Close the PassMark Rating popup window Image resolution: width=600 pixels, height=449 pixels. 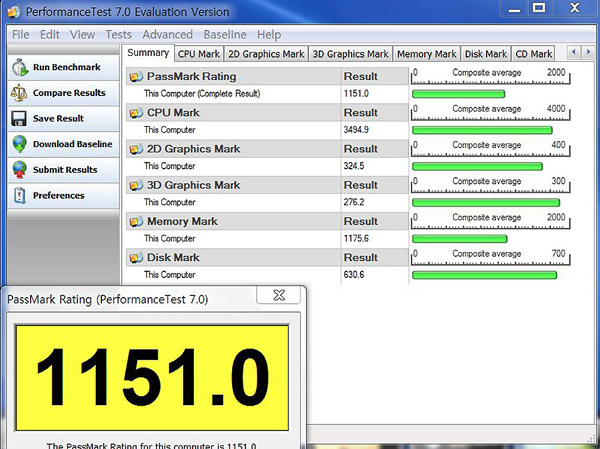[x=279, y=295]
